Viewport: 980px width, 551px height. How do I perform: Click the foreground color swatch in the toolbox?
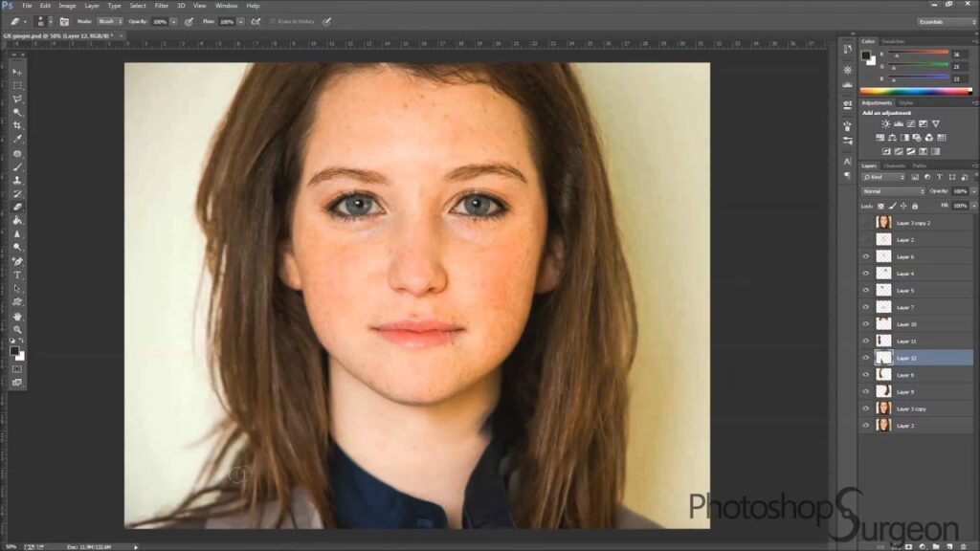tap(15, 351)
